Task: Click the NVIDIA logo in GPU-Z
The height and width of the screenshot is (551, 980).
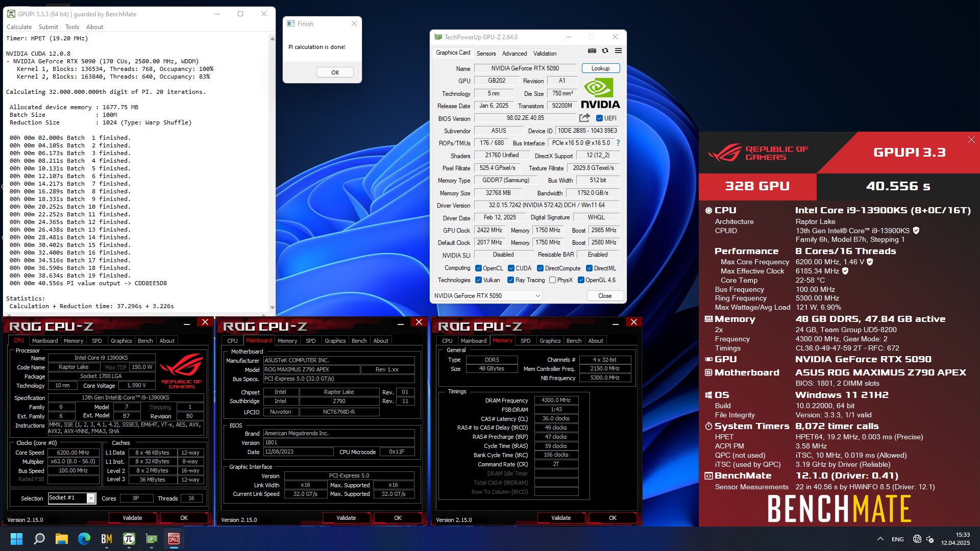Action: [600, 93]
